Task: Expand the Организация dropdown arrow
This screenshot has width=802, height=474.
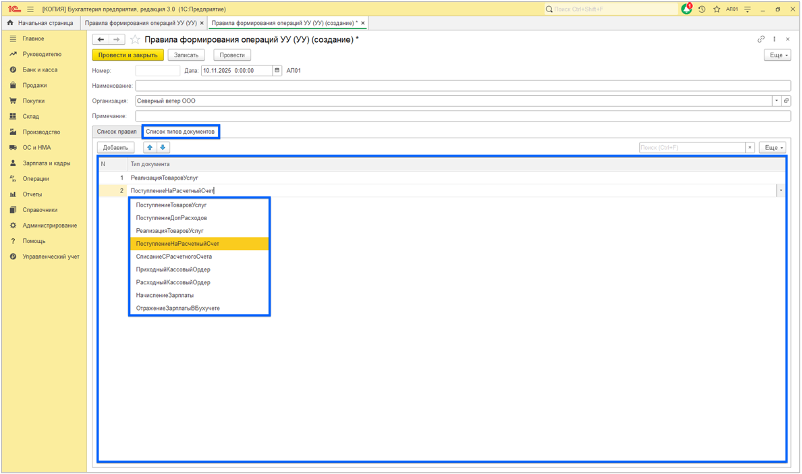Action: pyautogui.click(x=776, y=100)
